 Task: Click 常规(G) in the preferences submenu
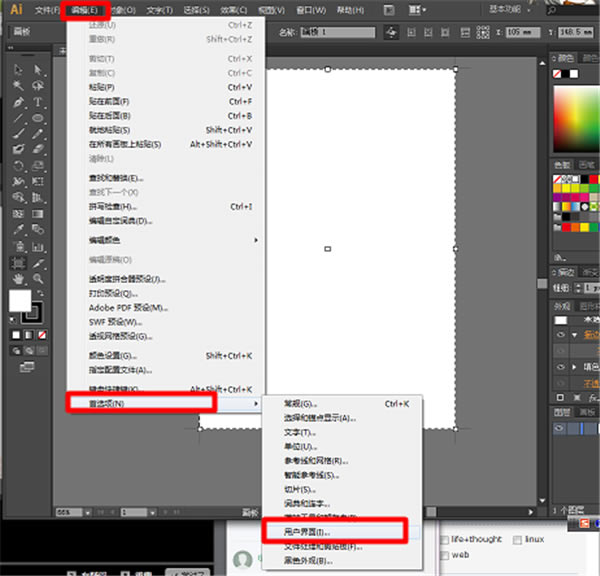click(x=300, y=403)
